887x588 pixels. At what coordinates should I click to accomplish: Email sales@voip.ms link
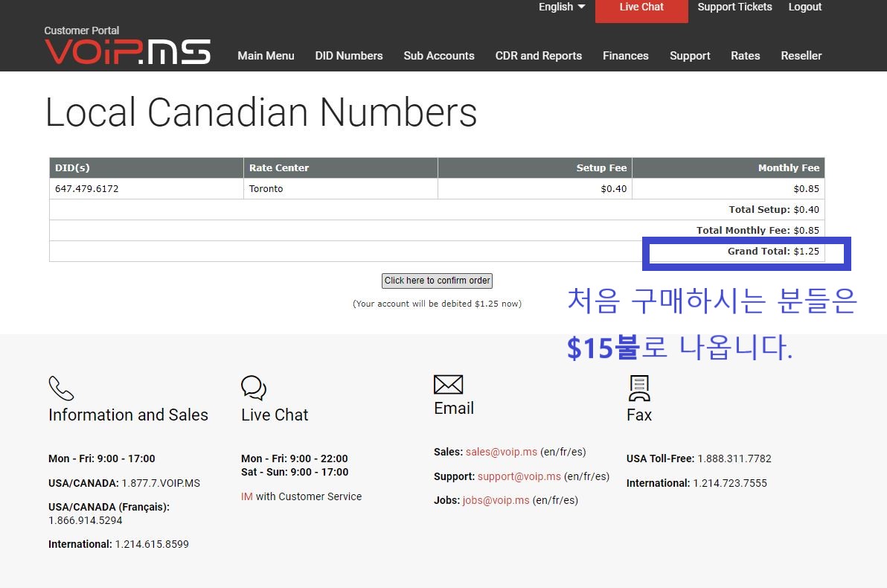coord(502,452)
